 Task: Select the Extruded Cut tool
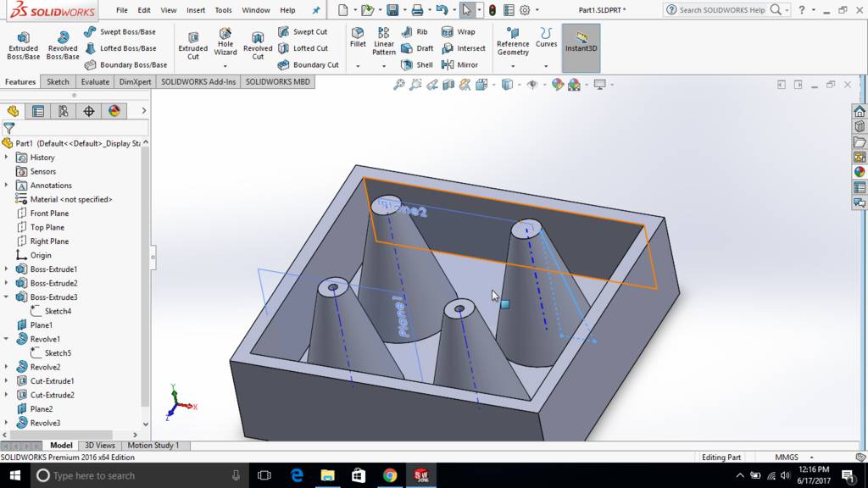[192, 46]
